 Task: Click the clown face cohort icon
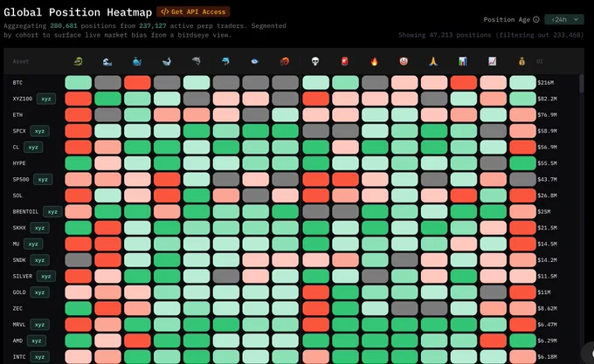click(404, 61)
